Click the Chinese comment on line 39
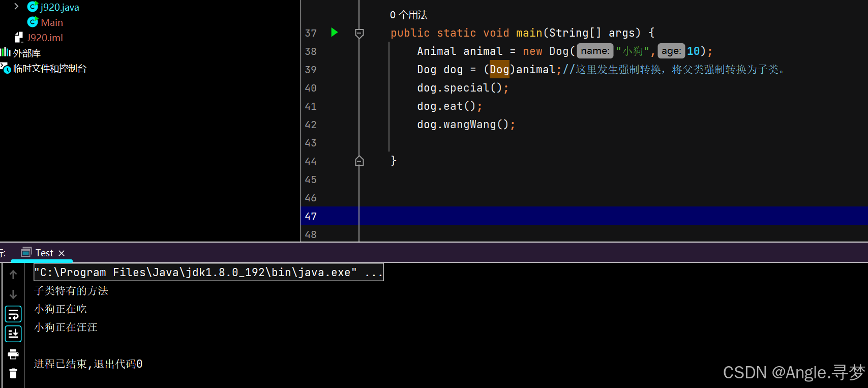This screenshot has height=388, width=868. click(674, 69)
